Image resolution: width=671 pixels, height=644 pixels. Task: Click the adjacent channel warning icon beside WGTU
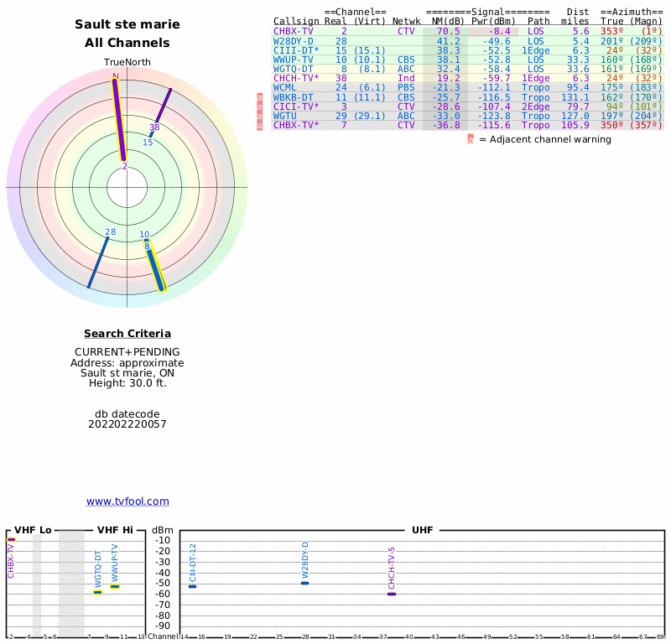(259, 116)
